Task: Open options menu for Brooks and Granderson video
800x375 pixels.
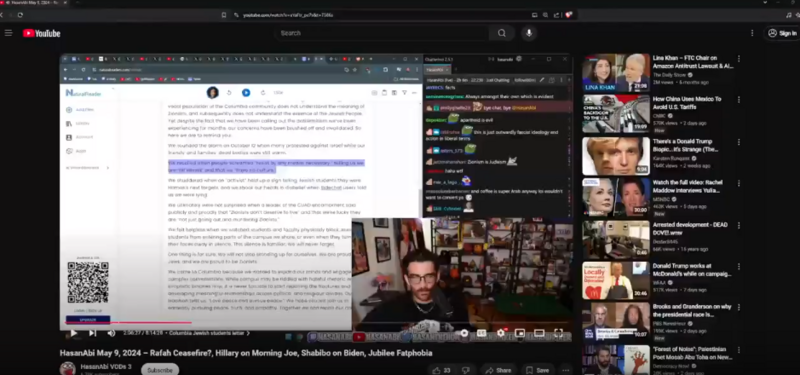Action: (x=738, y=308)
